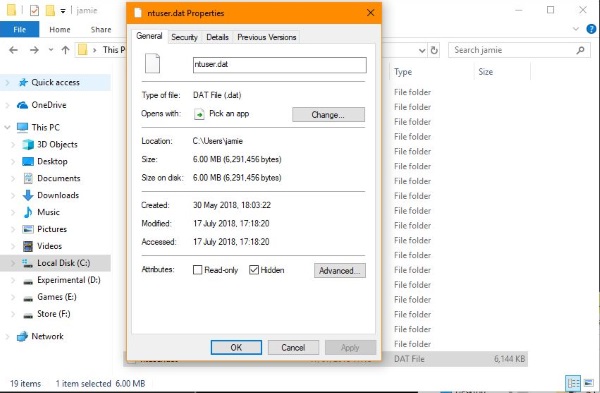Click the Videos filmstrip icon in sidebar
The width and height of the screenshot is (600, 393).
point(28,246)
